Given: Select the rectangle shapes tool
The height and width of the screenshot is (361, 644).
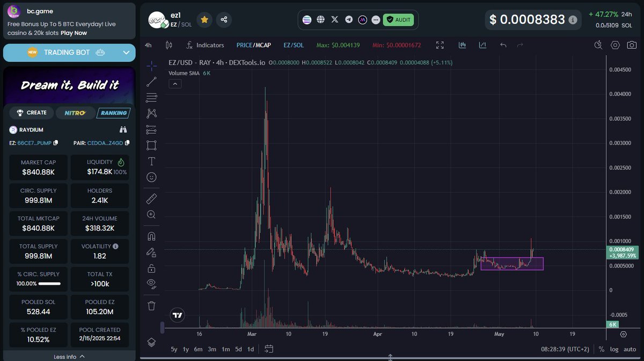Looking at the screenshot, I should coord(151,145).
